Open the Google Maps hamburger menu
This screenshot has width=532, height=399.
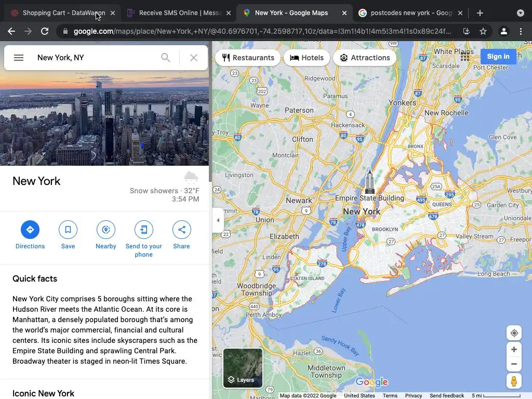point(19,58)
